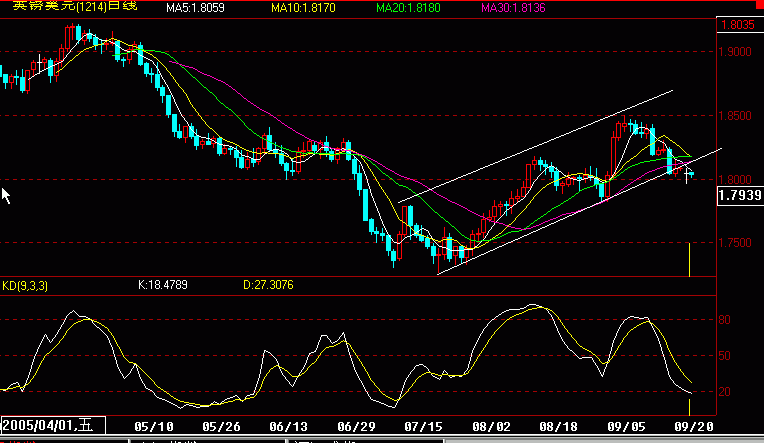Click the MA30:1.8136 indicator label
This screenshot has width=764, height=443.
click(513, 8)
